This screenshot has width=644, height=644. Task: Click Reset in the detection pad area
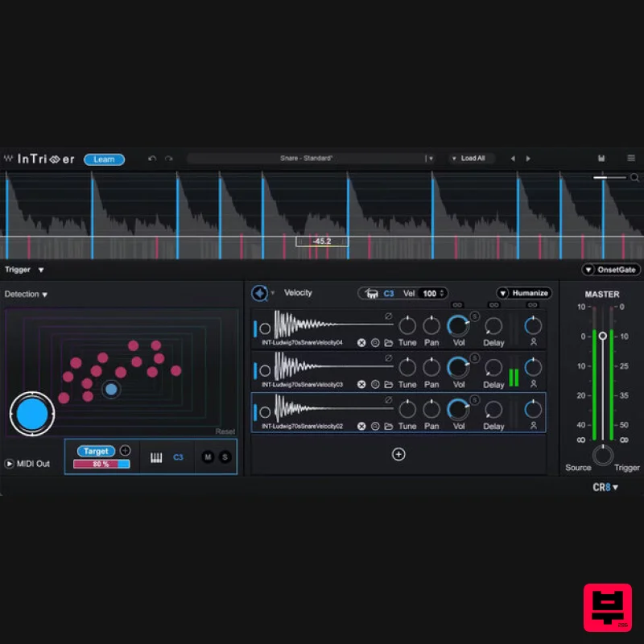[224, 431]
